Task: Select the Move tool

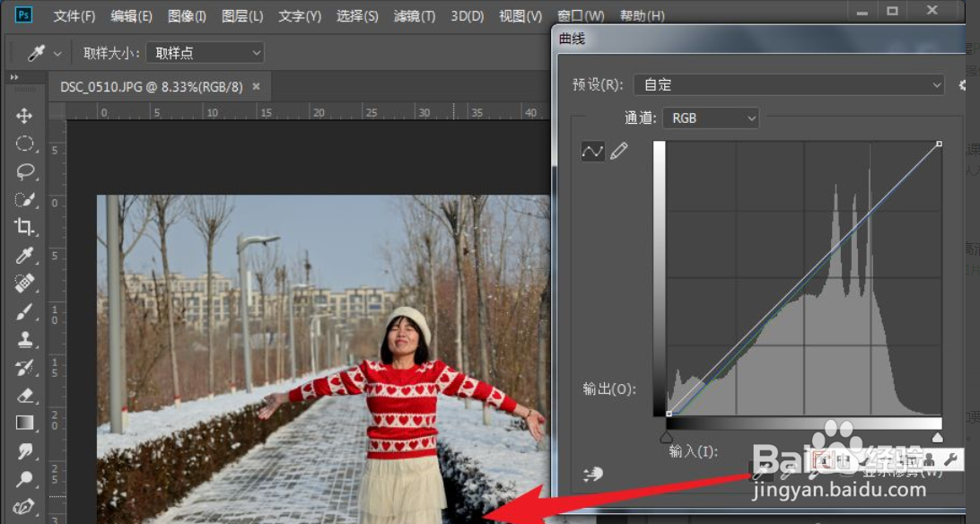Action: click(24, 116)
